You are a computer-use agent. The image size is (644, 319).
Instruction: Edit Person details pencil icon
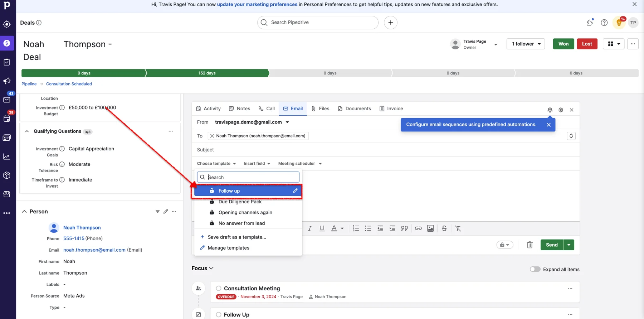[166, 212]
